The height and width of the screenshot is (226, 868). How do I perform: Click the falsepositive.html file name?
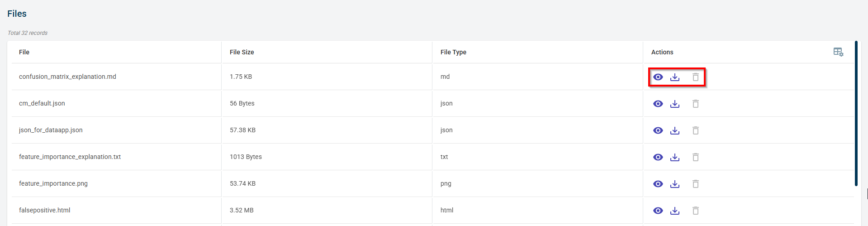click(x=45, y=210)
